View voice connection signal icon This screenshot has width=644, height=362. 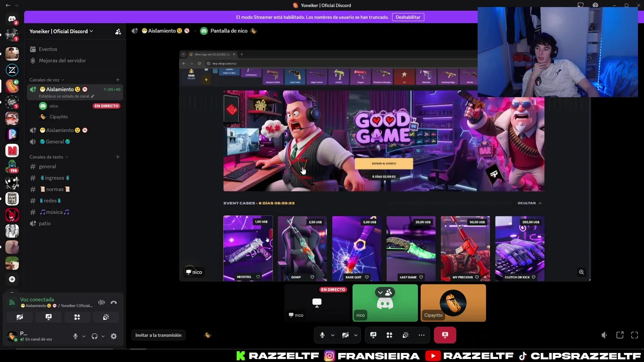click(12, 303)
